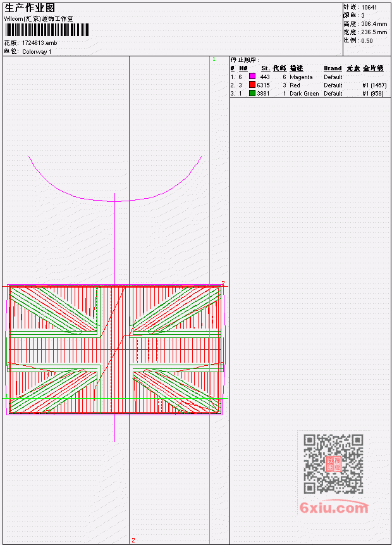Click the Dark Green color swatch
The height and width of the screenshot is (545, 392).
(x=252, y=93)
